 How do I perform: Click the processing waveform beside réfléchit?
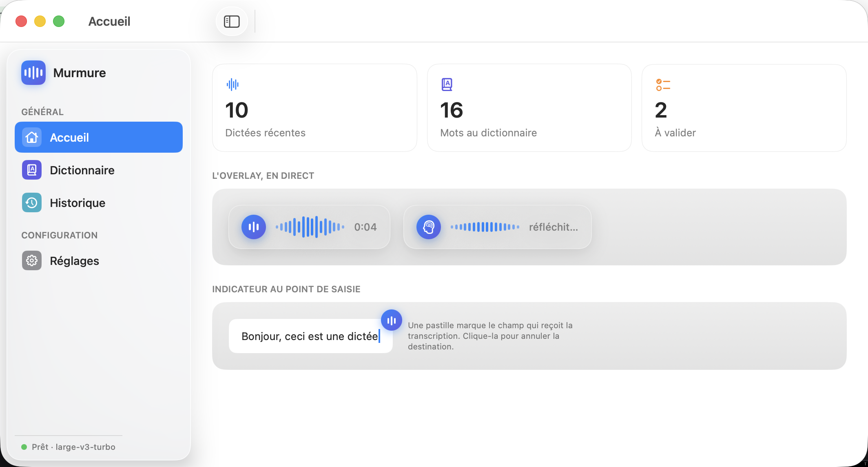click(x=485, y=227)
